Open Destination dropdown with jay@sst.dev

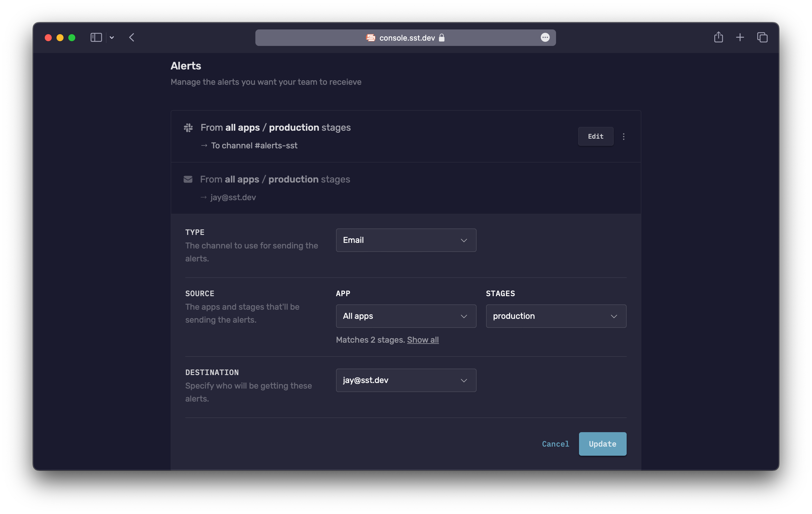tap(406, 380)
